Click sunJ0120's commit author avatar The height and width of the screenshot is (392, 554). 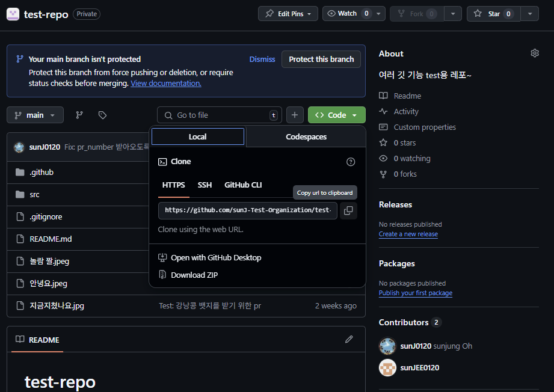click(x=19, y=147)
